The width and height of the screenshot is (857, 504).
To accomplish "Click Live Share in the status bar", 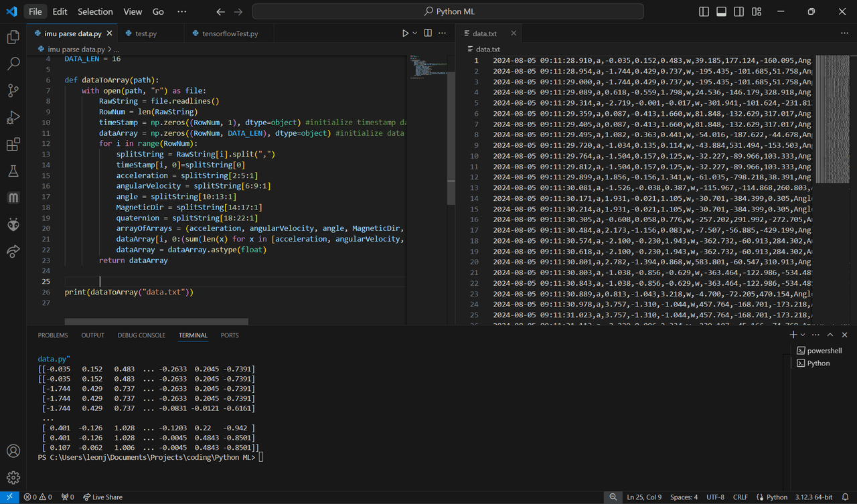I will click(102, 497).
